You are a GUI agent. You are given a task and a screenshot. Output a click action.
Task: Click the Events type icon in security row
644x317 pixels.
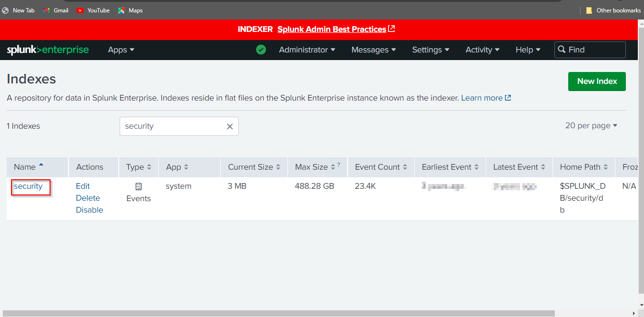click(138, 185)
